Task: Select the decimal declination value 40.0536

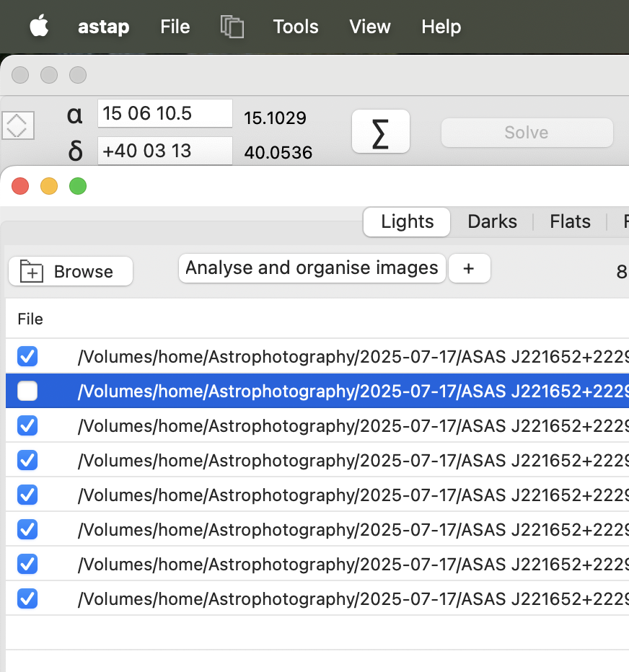Action: (278, 153)
